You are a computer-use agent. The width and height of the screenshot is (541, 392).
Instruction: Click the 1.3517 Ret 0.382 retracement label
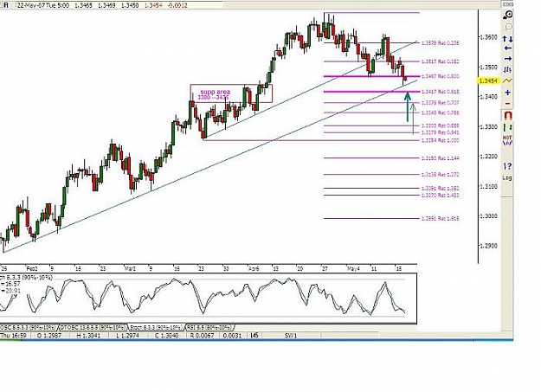441,61
